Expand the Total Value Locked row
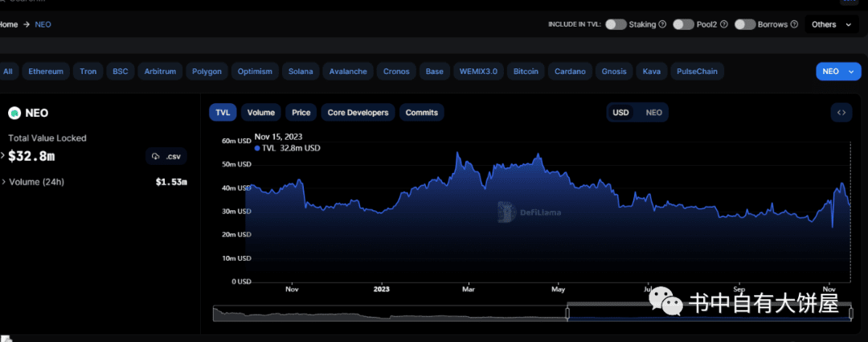This screenshot has height=342, width=868. (2, 156)
